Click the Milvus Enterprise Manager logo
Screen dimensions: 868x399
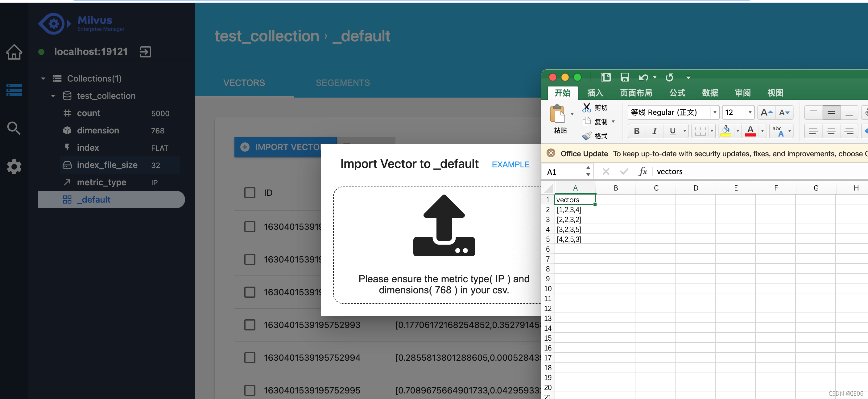coord(81,23)
